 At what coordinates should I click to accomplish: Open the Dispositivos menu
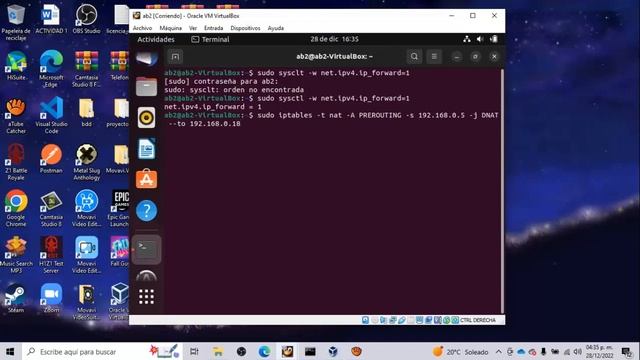[x=245, y=28]
